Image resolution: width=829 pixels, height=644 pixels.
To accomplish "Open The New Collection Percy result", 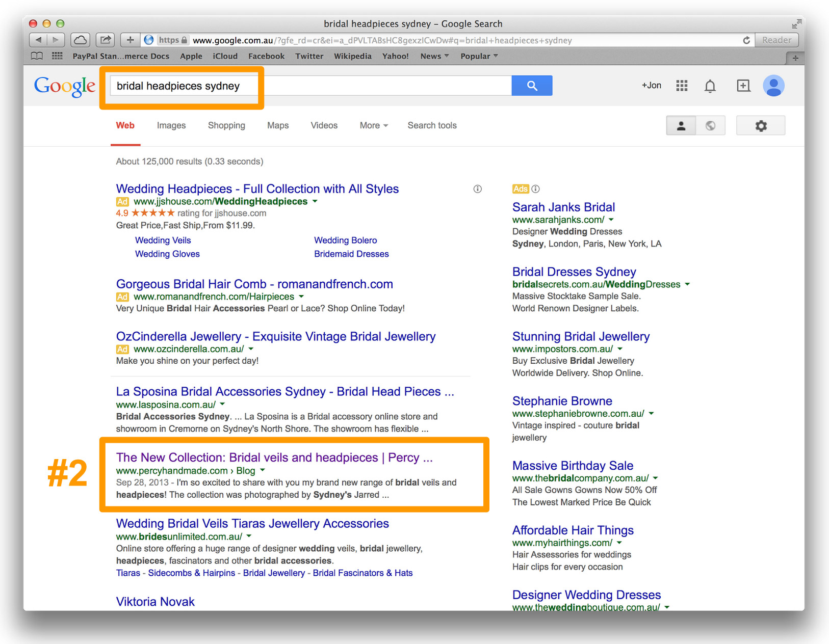I will (x=274, y=458).
